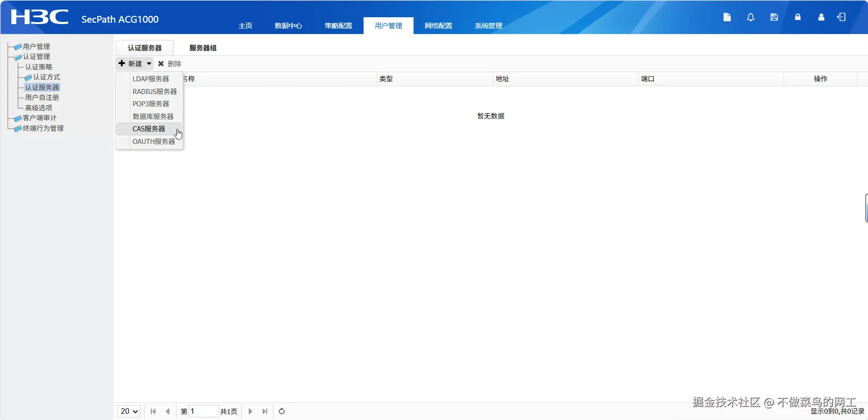This screenshot has height=420, width=868.
Task: Open 认证方式 in the sidebar tree
Action: coord(46,77)
